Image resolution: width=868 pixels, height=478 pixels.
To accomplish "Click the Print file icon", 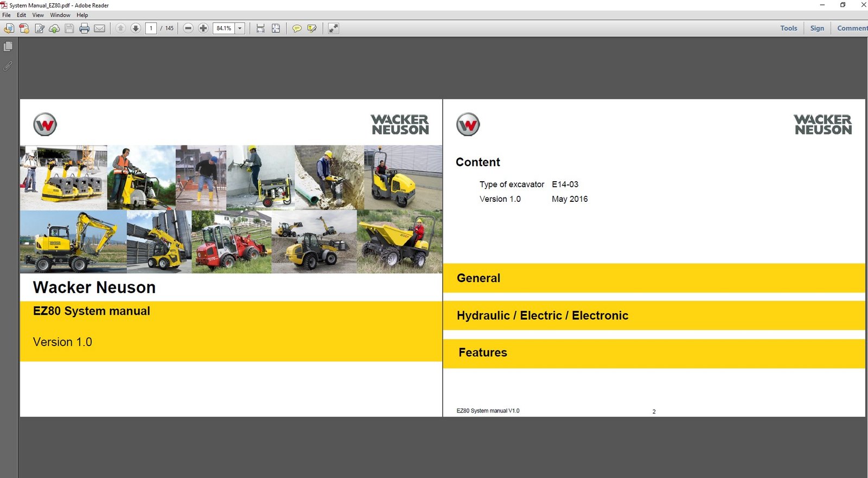I will tap(84, 28).
